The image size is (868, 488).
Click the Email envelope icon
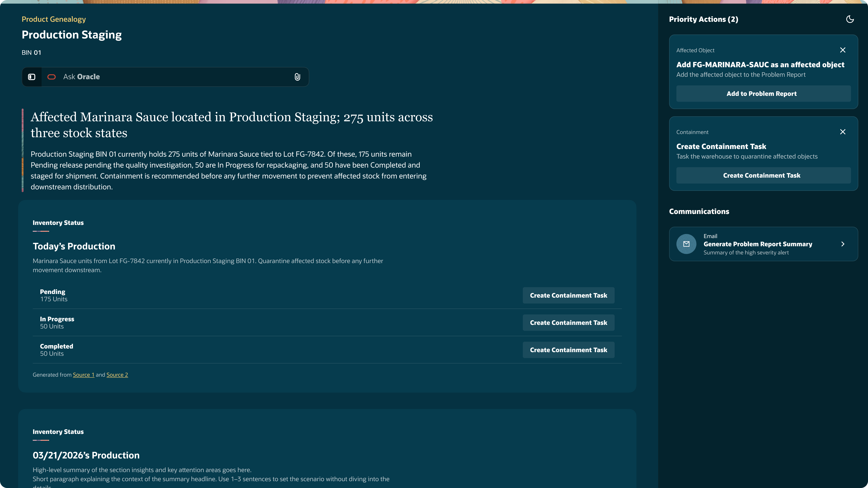(x=686, y=244)
